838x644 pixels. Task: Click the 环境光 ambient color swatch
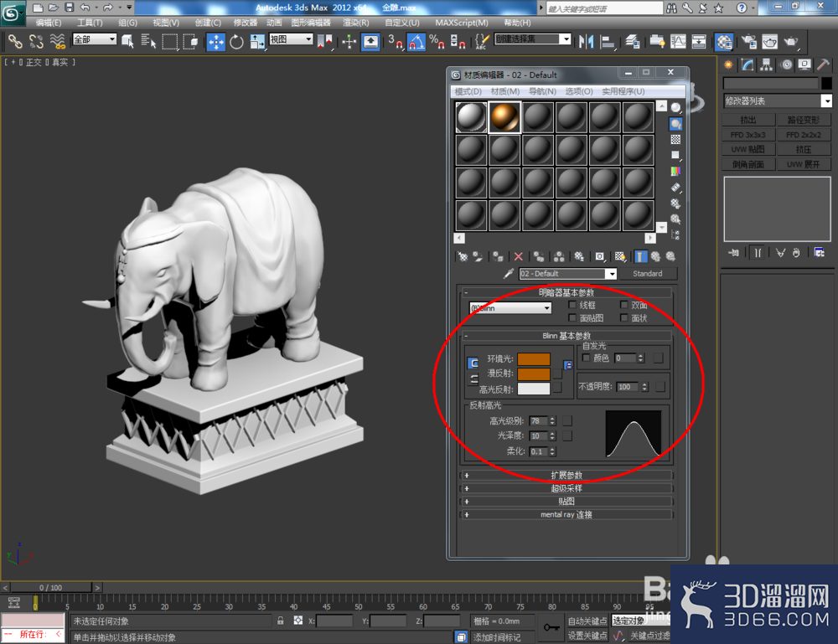(533, 358)
